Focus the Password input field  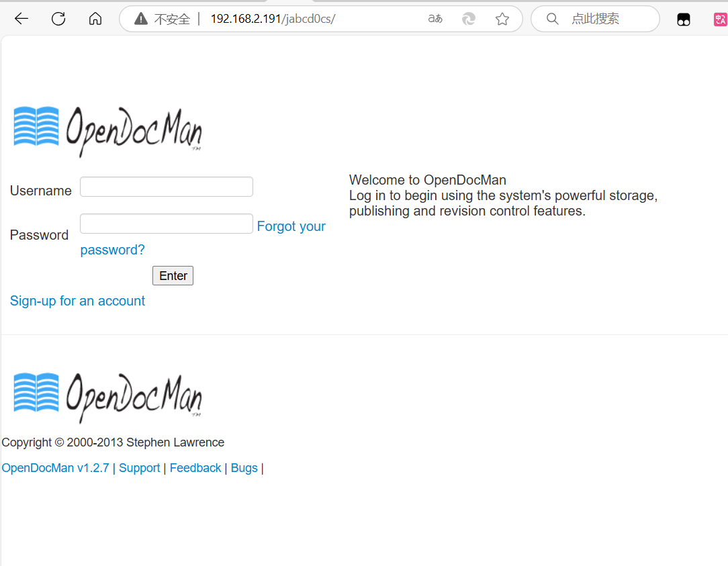click(166, 224)
